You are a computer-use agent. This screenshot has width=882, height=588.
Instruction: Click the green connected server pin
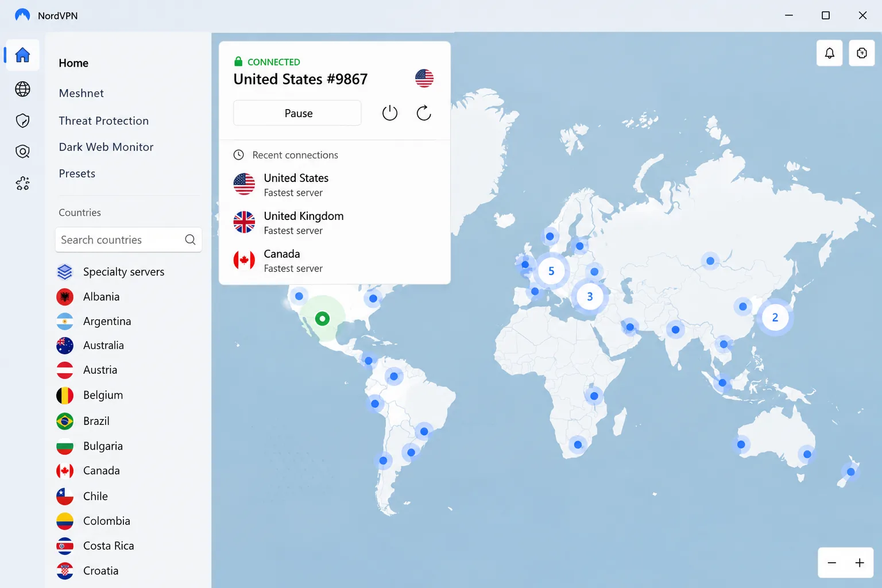[323, 319]
